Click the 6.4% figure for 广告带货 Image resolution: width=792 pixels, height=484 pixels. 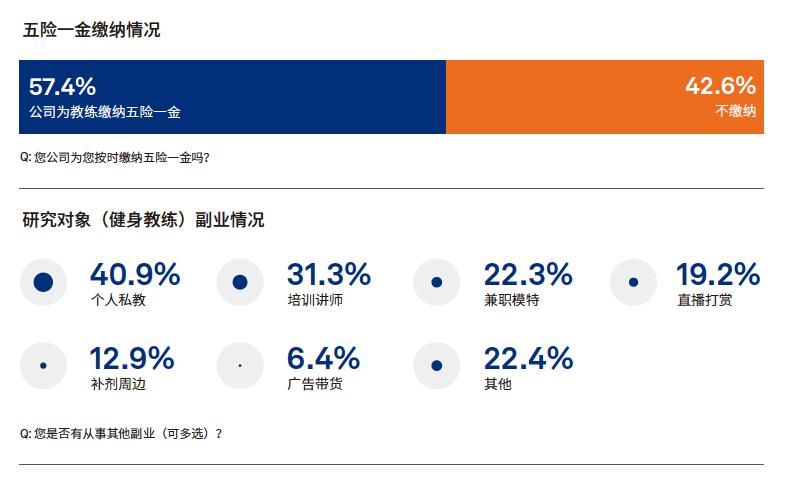[323, 357]
